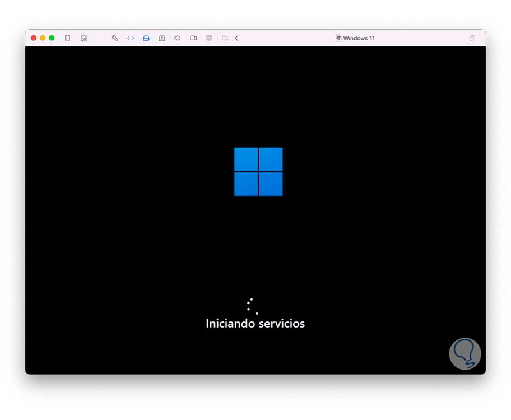Click the dimmed printer icon
511x420 pixels.
(209, 38)
